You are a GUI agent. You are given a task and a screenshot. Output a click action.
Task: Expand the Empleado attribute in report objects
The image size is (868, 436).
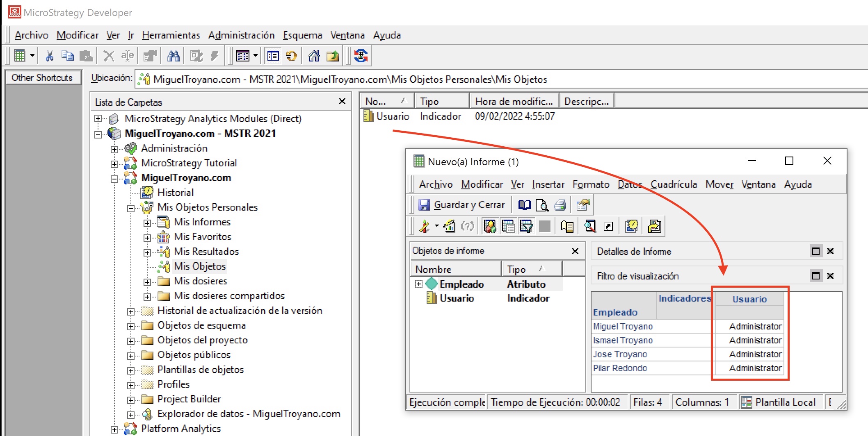pyautogui.click(x=418, y=284)
